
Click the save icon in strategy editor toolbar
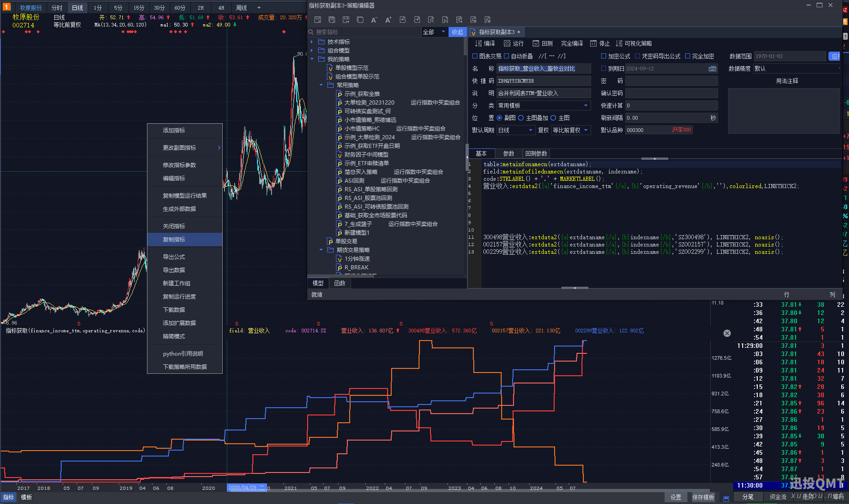pyautogui.click(x=318, y=20)
